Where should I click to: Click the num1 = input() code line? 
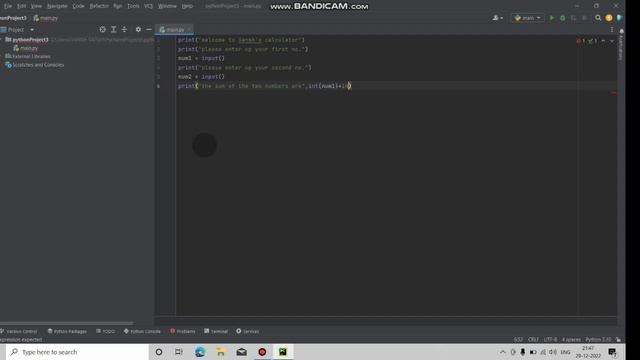coord(201,58)
